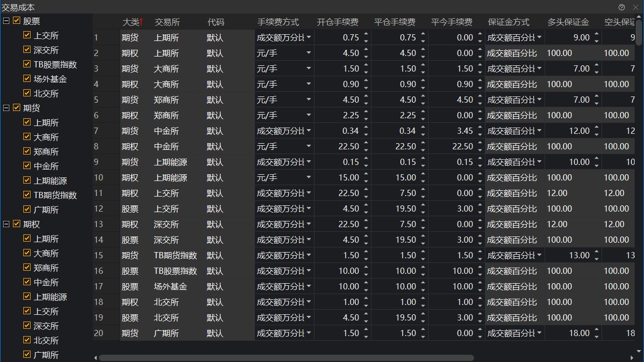The image size is (644, 362).
Task: Decrease 平今手续费 spinner in row 8
Action: [x=480, y=150]
